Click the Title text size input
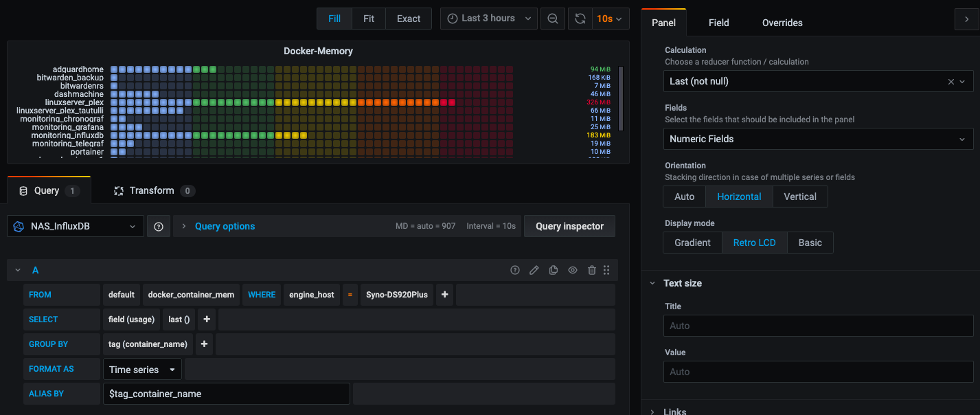Screen dimensions: 980x415 coord(818,326)
